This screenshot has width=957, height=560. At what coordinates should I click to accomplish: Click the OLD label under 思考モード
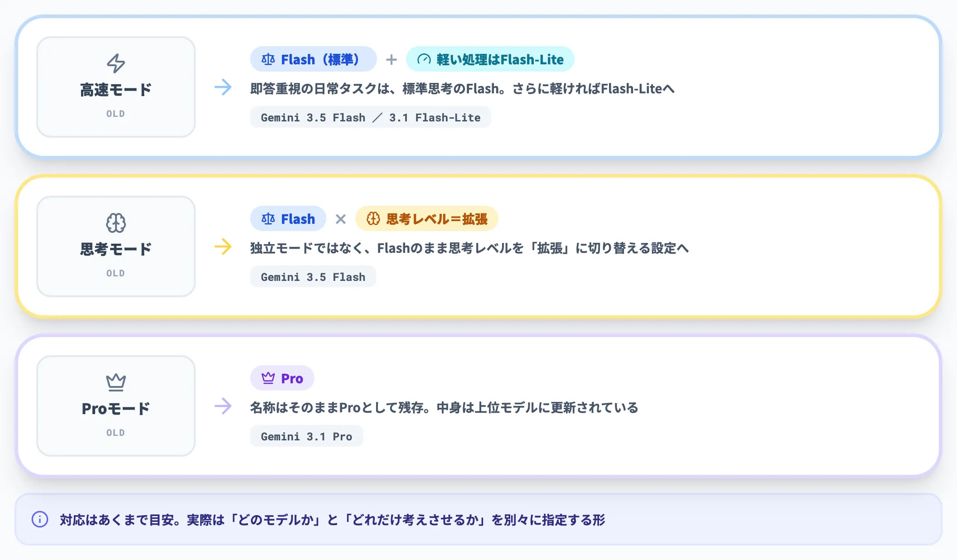click(x=116, y=273)
